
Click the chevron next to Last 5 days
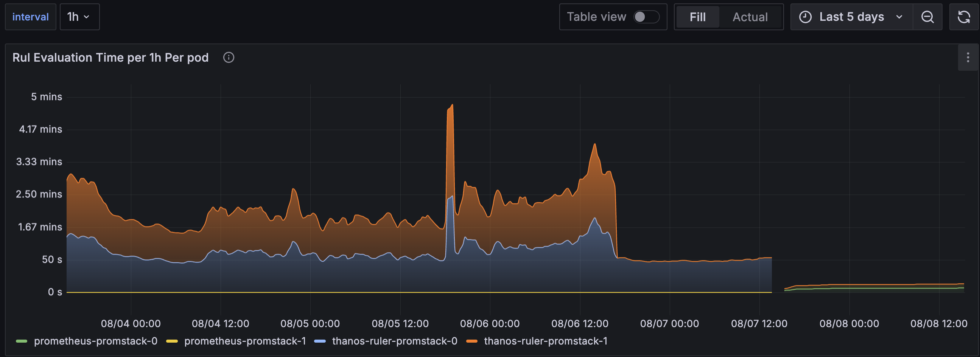coord(899,17)
